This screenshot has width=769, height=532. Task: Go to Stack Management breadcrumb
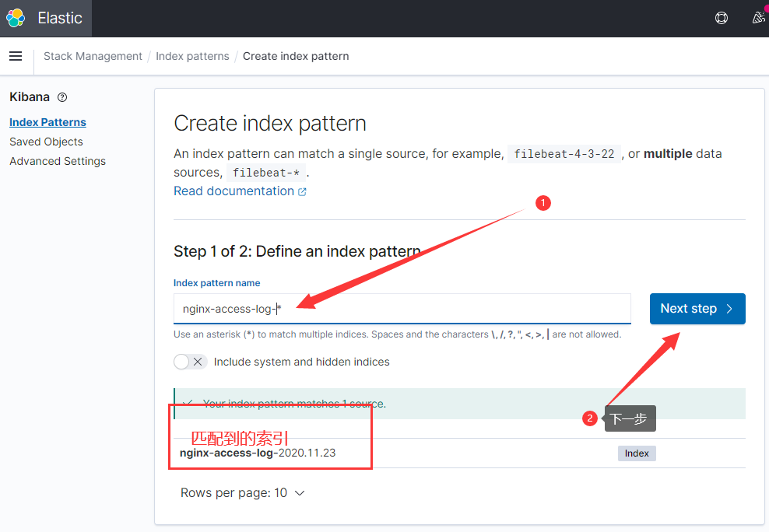tap(93, 56)
